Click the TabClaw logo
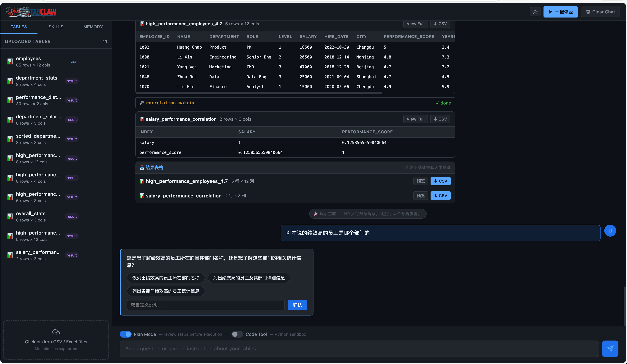The height and width of the screenshot is (364, 627). pyautogui.click(x=31, y=12)
